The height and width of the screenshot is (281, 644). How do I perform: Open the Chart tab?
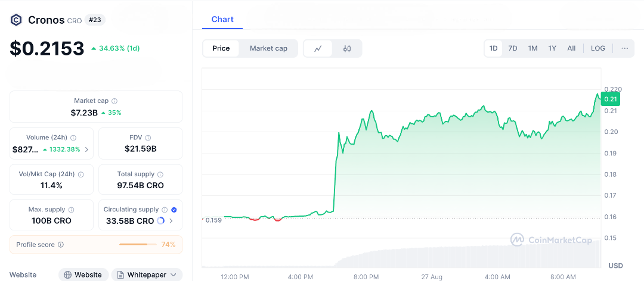pyautogui.click(x=222, y=19)
